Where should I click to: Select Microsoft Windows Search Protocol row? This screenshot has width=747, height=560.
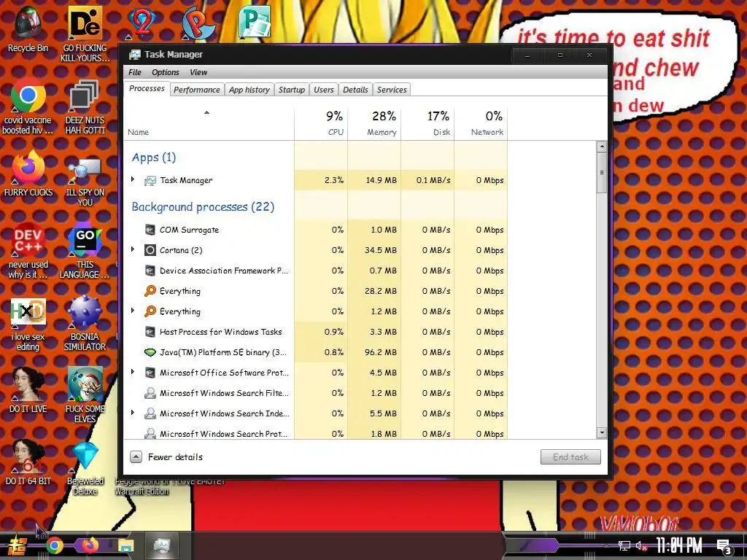[x=315, y=432]
